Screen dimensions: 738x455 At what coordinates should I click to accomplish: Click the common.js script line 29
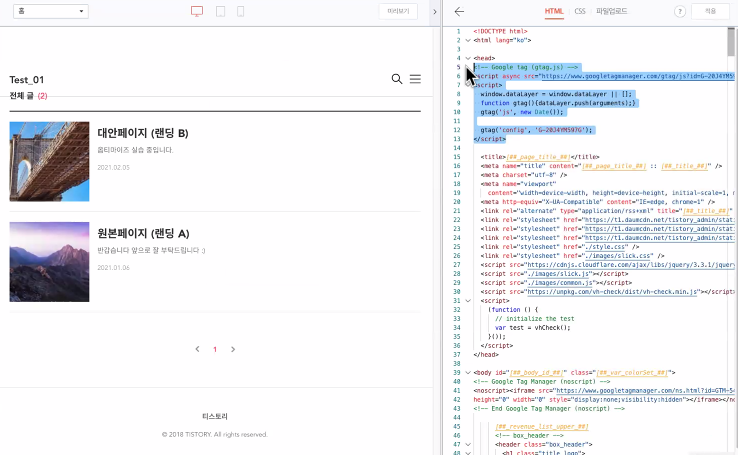coord(556,283)
